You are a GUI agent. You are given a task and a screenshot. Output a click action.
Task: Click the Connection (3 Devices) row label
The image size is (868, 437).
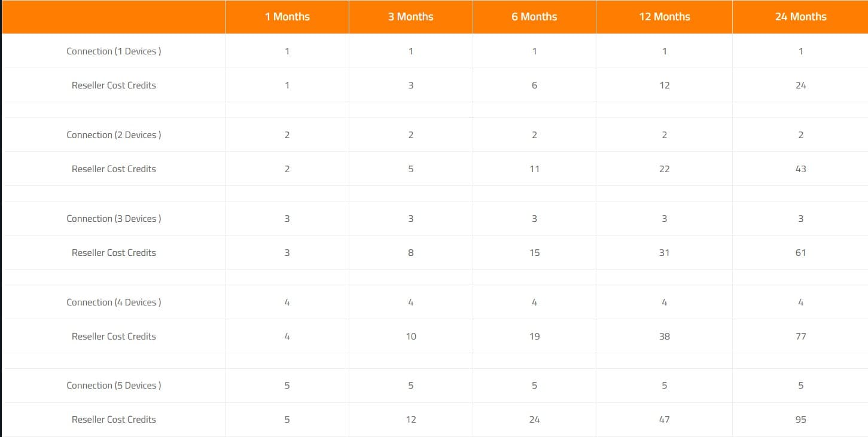point(114,219)
